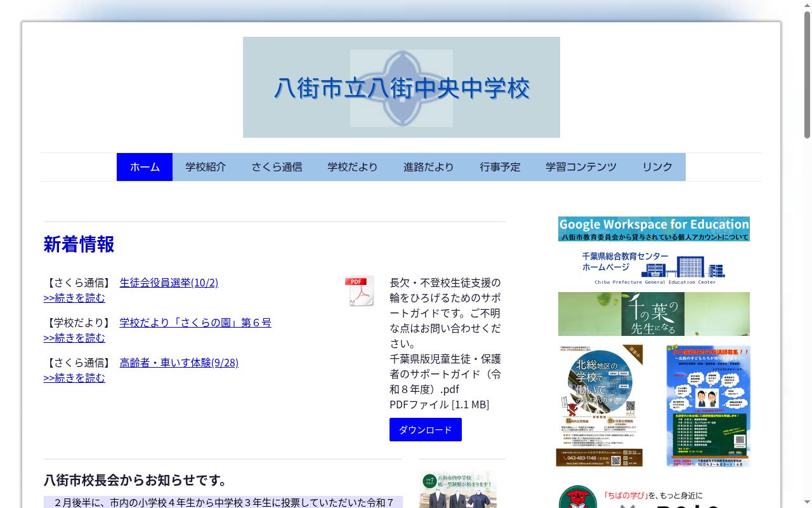812x508 pixels.
Task: Click the 八街市立八街中央中学校 header banner
Action: [401, 87]
